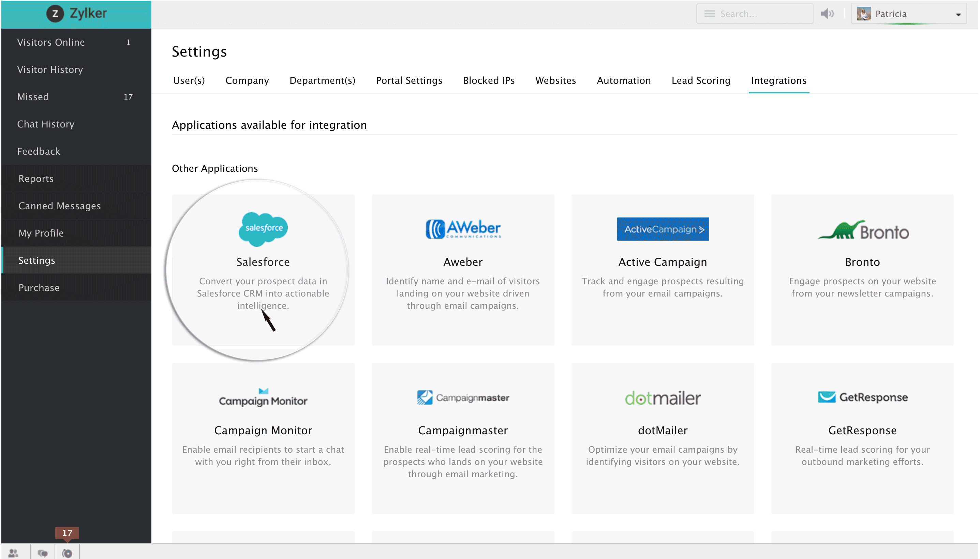Click Campaign Monitor description about inbox chat
This screenshot has width=980, height=559.
click(263, 456)
